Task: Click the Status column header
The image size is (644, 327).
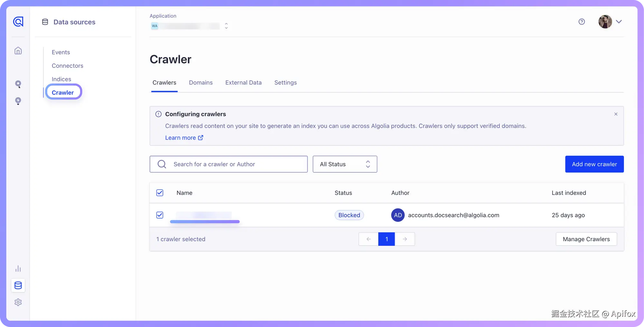Action: tap(343, 193)
